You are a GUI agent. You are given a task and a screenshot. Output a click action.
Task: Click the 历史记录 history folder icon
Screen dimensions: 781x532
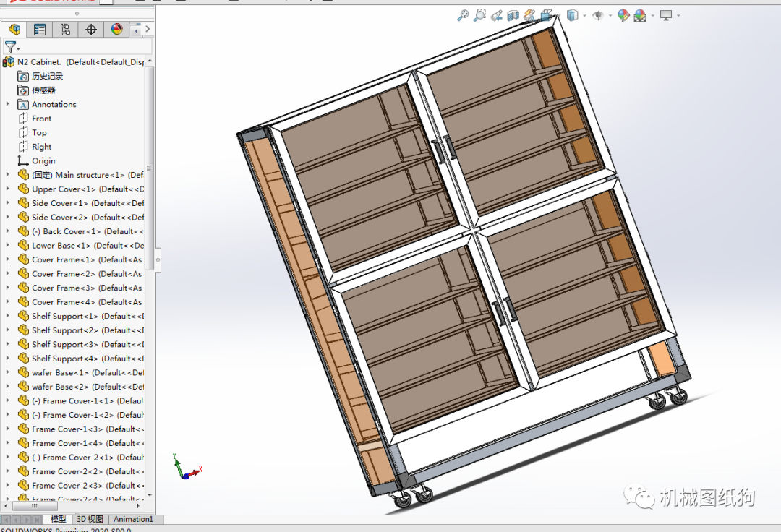[23, 76]
